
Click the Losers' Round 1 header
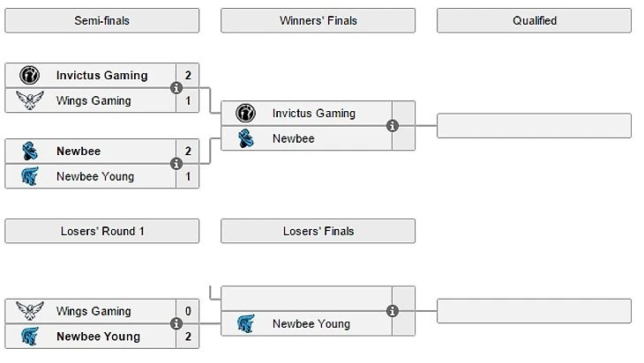click(x=101, y=231)
